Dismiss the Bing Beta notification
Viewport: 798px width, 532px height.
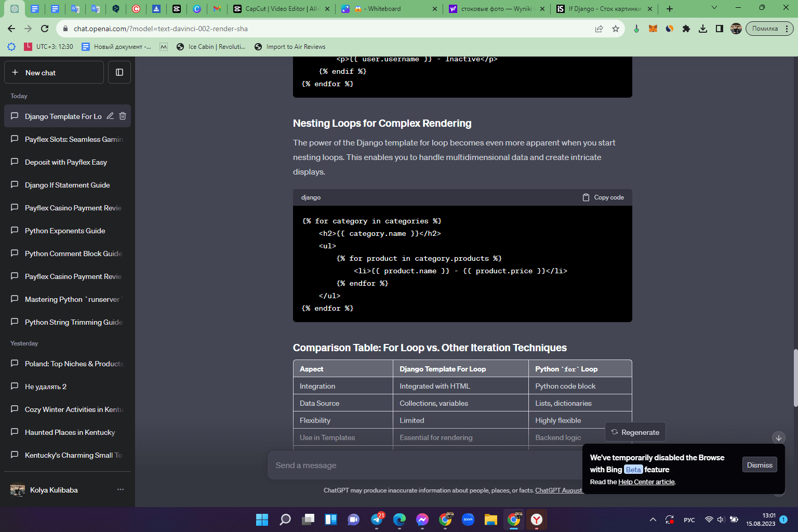[759, 464]
